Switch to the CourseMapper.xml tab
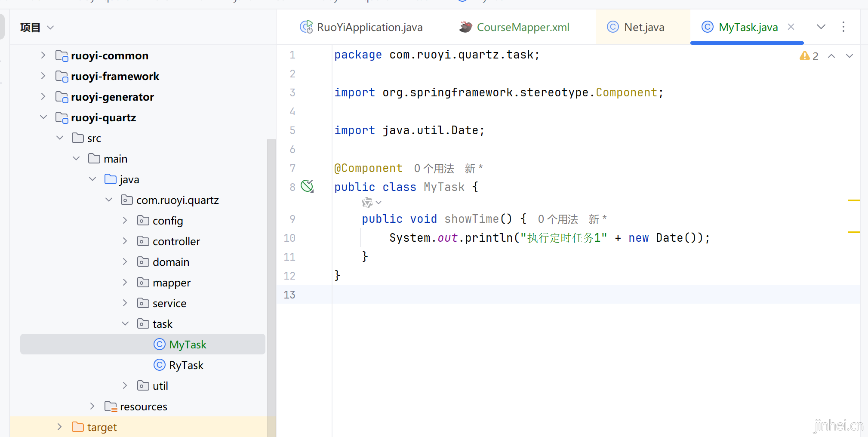Screen dimensions: 868x437 pyautogui.click(x=514, y=27)
